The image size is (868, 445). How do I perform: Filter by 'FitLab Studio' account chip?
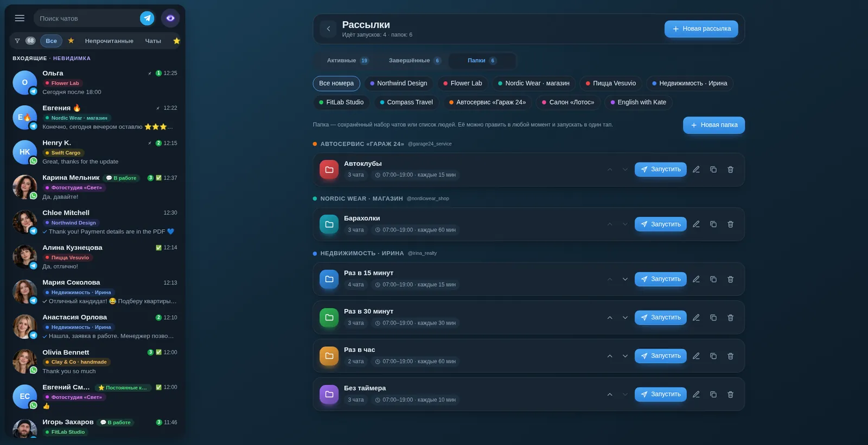(341, 102)
